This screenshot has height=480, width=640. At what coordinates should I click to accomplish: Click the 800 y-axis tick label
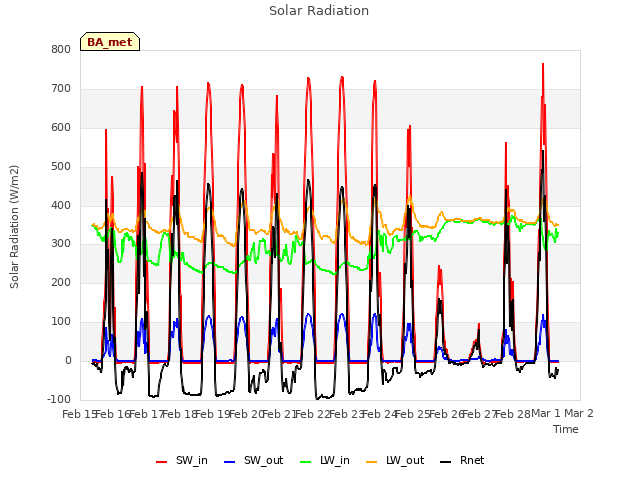pyautogui.click(x=61, y=50)
